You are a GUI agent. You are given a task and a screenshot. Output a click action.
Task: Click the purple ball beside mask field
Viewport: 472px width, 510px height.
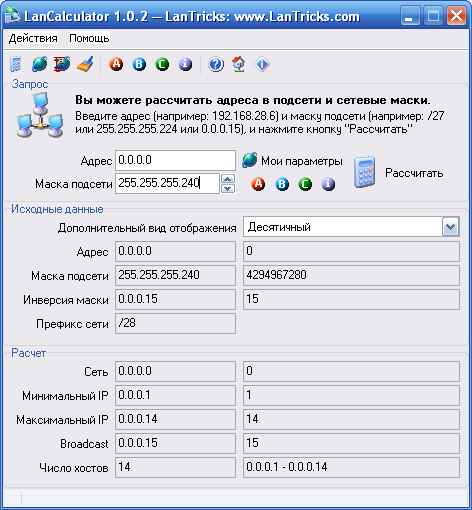(x=328, y=184)
